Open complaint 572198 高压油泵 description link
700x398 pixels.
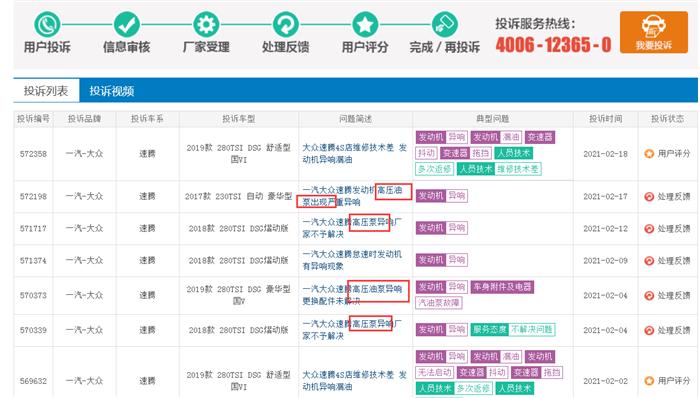click(353, 196)
